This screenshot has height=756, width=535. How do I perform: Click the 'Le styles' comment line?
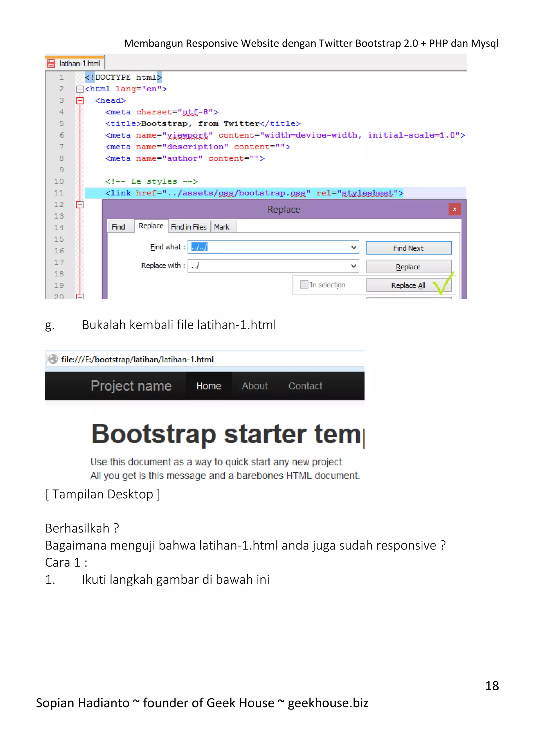click(x=151, y=181)
